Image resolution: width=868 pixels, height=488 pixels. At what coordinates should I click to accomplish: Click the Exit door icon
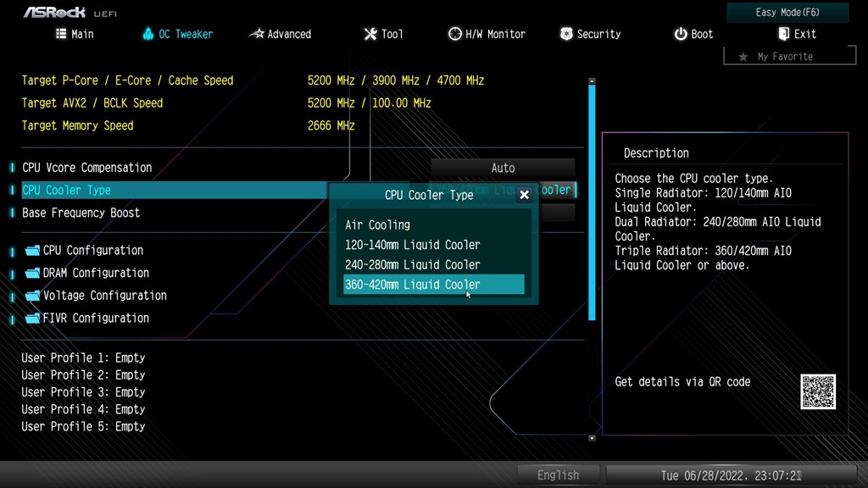tap(783, 34)
